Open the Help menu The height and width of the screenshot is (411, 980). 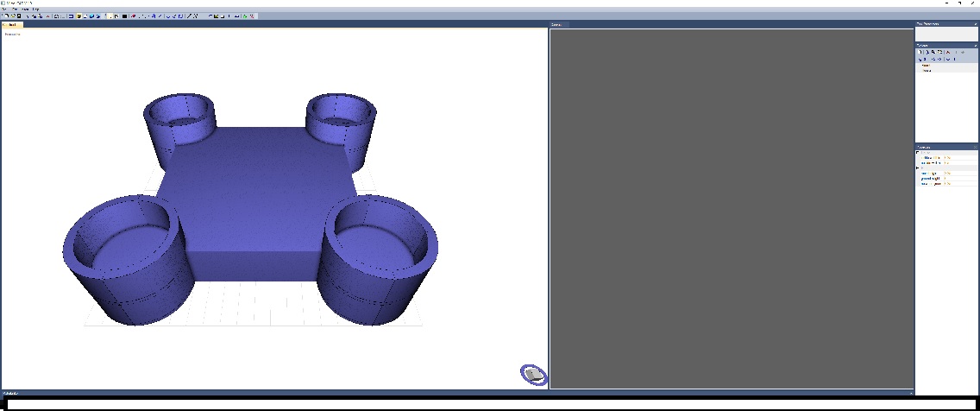tap(35, 9)
